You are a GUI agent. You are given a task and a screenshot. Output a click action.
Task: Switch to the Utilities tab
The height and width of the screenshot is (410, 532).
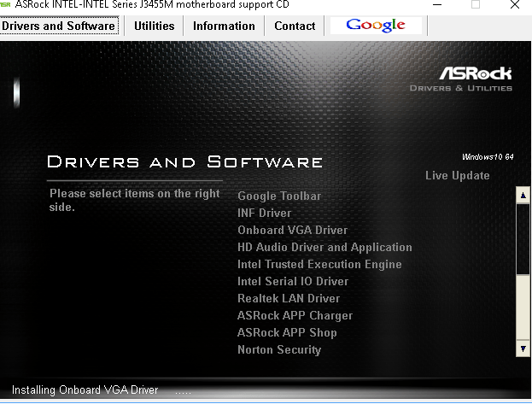[x=154, y=26]
